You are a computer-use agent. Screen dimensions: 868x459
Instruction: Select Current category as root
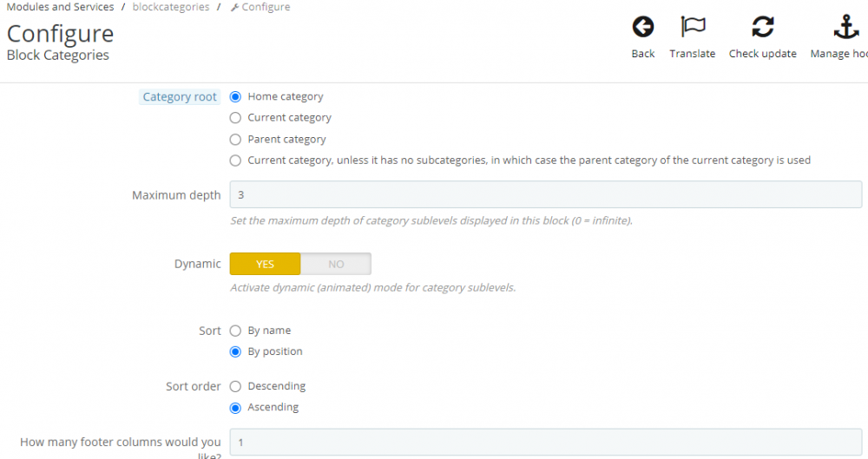[235, 118]
